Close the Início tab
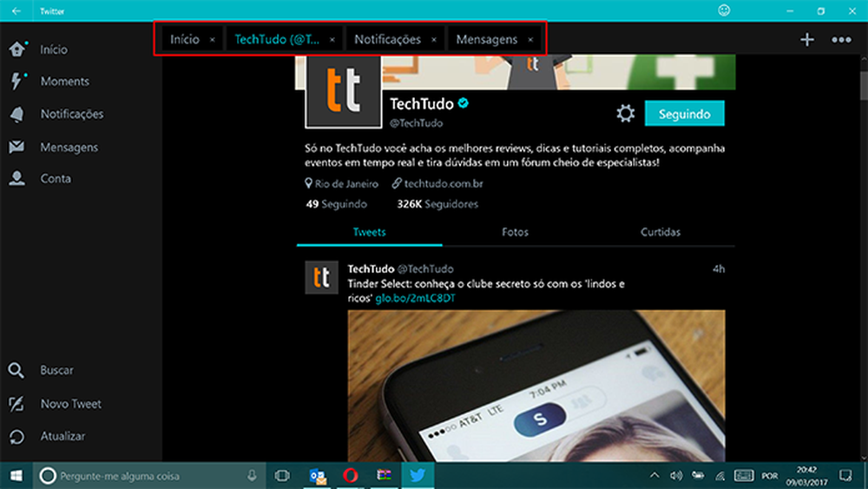 212,40
